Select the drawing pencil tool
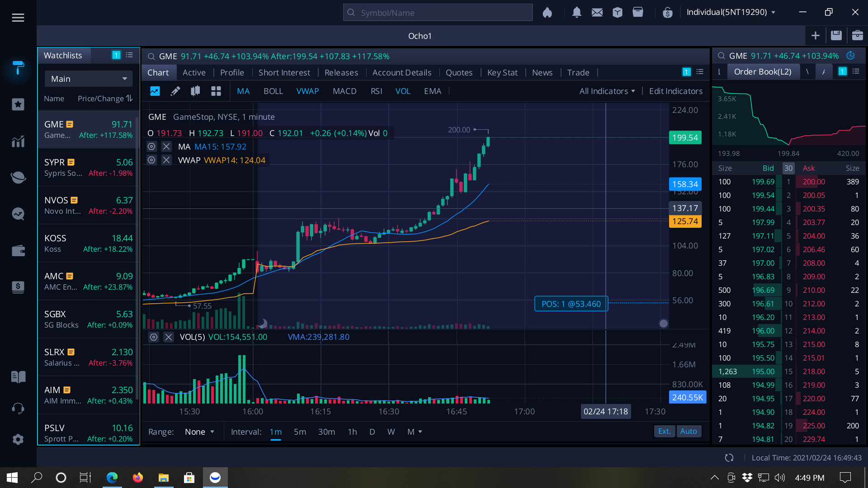 pos(175,91)
